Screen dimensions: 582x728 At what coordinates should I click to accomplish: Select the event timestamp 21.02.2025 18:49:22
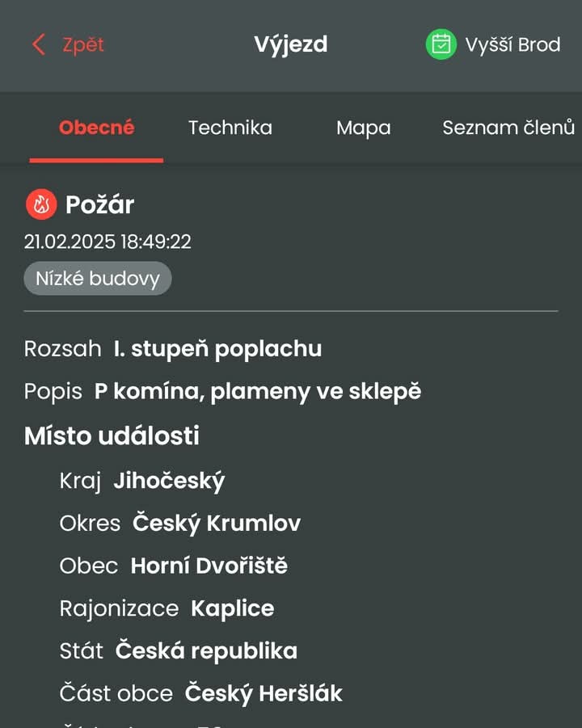click(x=108, y=242)
